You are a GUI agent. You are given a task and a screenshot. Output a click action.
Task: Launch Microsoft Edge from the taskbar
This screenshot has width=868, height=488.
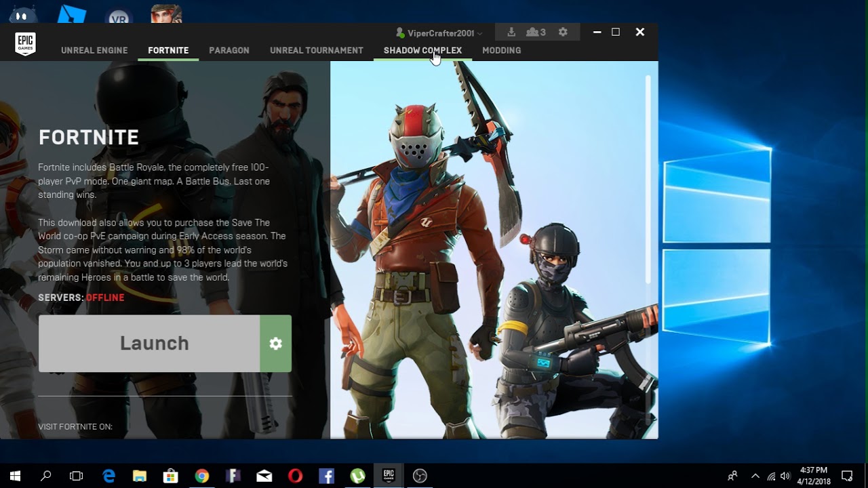(x=108, y=476)
